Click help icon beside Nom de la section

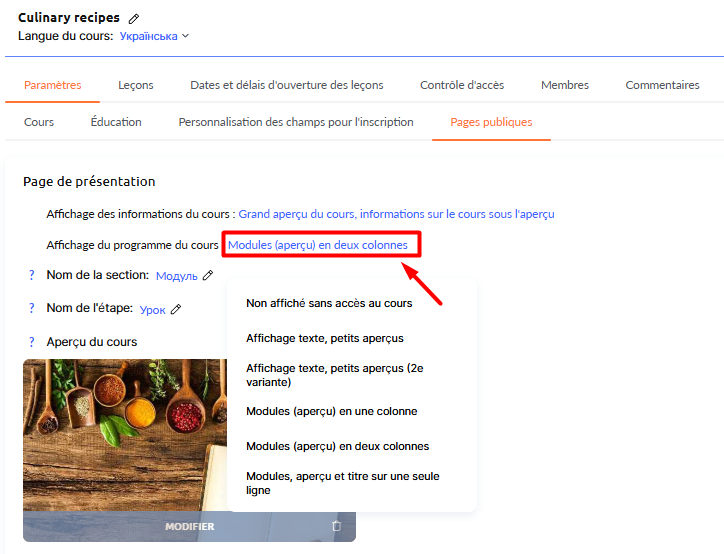click(x=31, y=275)
